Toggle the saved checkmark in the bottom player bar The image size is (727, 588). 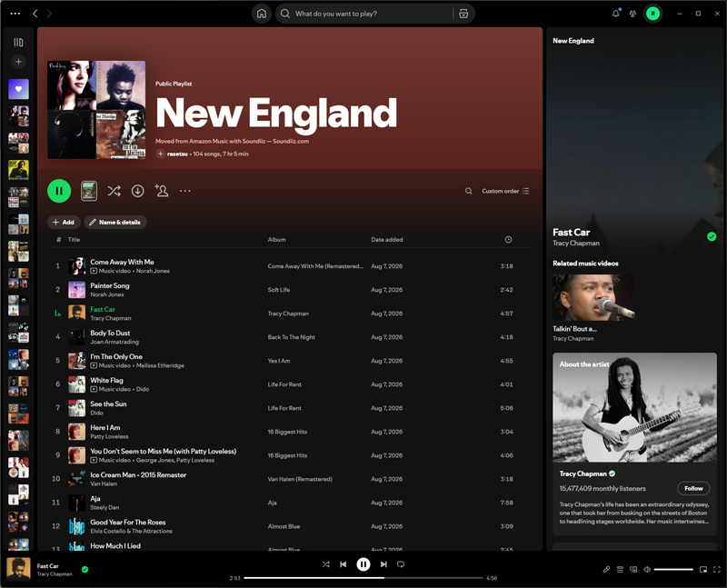tap(85, 570)
